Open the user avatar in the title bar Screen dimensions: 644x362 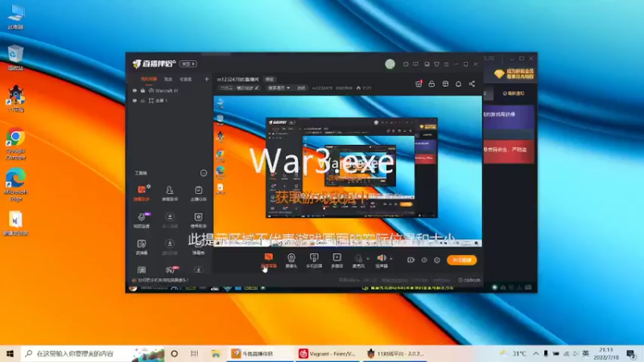390,64
